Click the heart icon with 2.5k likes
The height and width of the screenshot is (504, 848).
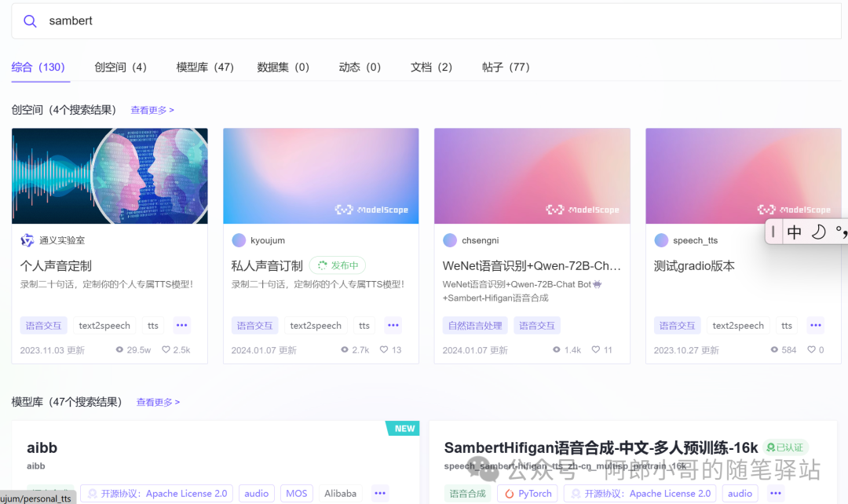pyautogui.click(x=166, y=350)
